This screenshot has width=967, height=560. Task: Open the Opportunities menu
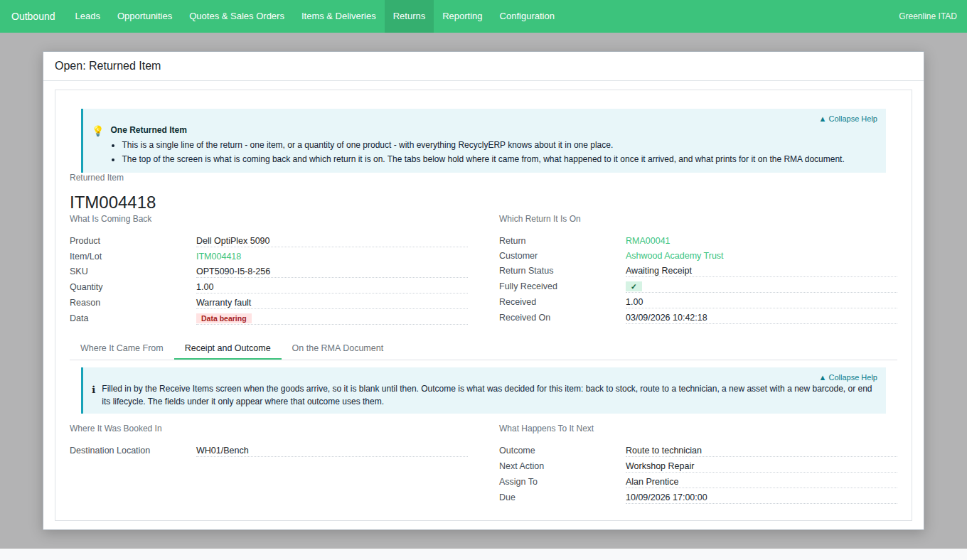click(x=145, y=16)
